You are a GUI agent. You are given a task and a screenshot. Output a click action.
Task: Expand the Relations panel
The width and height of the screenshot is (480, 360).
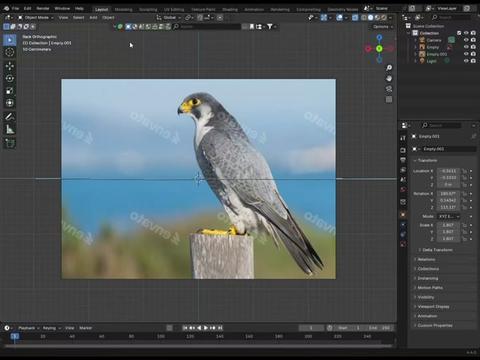pyautogui.click(x=425, y=259)
